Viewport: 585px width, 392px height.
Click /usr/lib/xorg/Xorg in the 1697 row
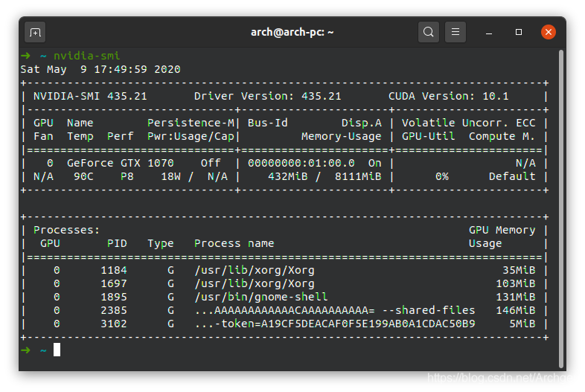[x=254, y=284]
